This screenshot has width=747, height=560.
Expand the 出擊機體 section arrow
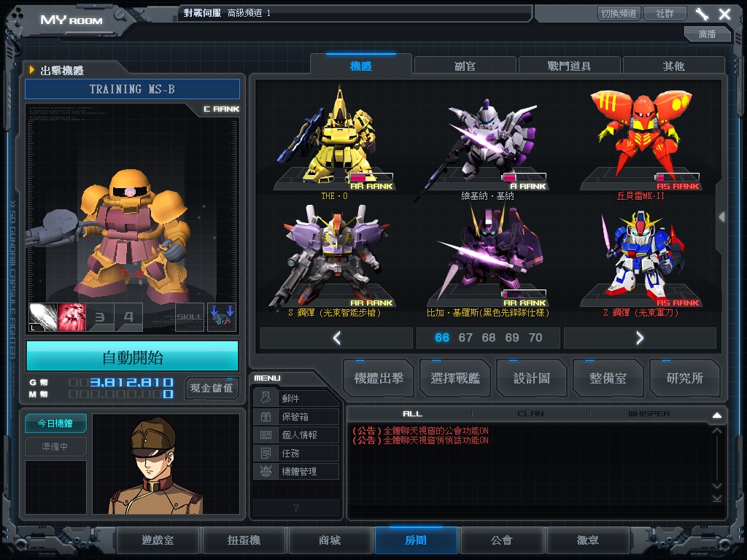[x=32, y=70]
